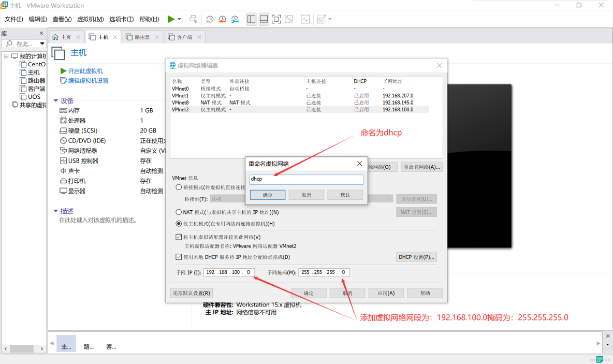
Task: Click the green power-on play icon in toolbar
Action: point(171,19)
